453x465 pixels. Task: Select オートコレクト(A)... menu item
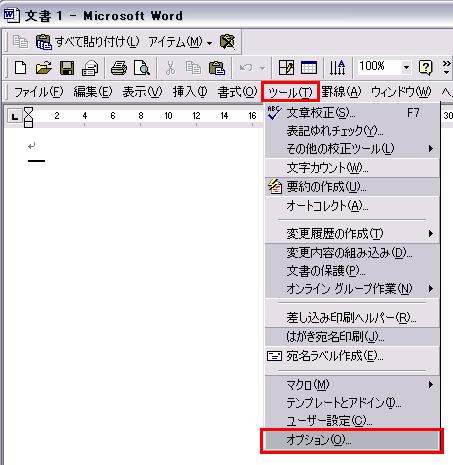352,206
